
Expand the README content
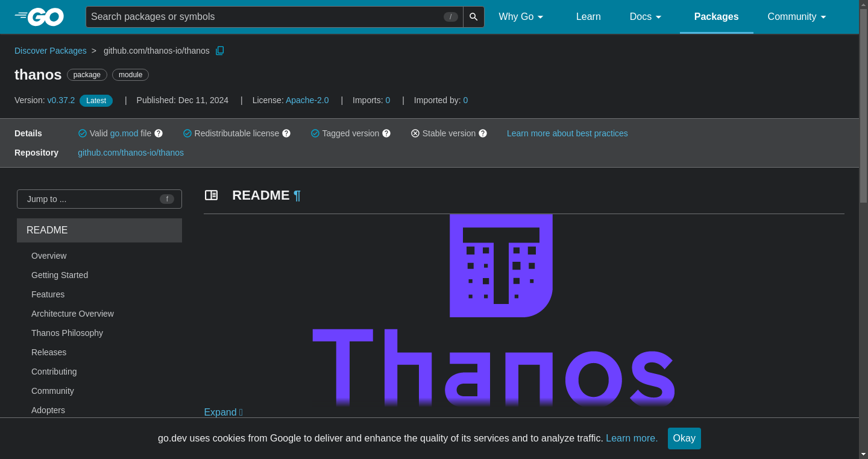(223, 412)
